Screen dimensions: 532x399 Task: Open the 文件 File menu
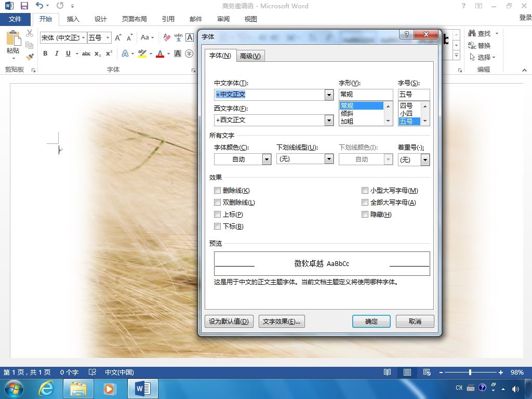[x=15, y=19]
